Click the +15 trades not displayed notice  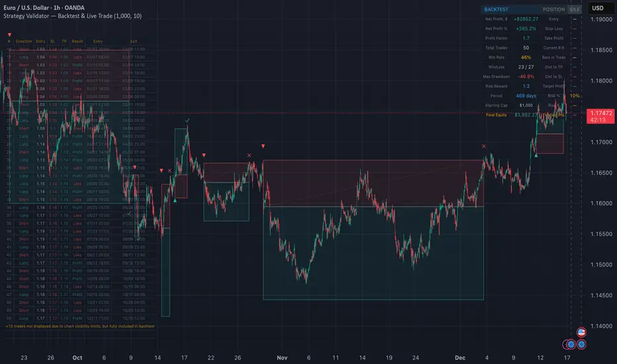79,326
